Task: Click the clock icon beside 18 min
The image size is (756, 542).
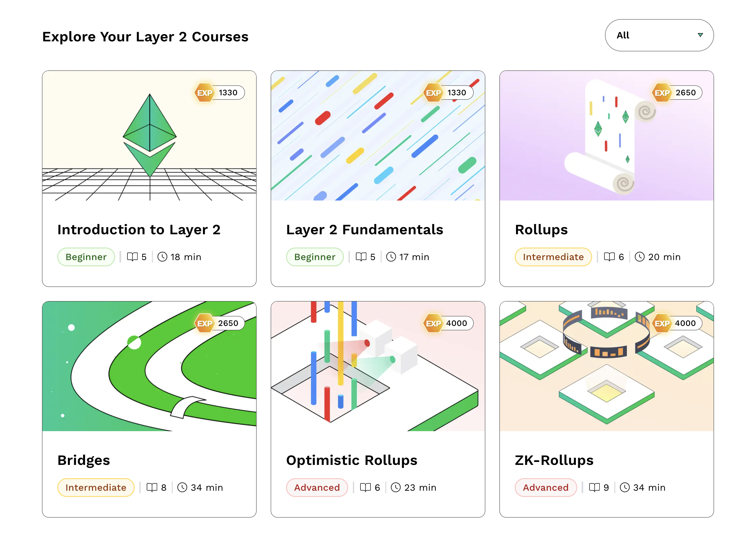Action: pos(162,257)
